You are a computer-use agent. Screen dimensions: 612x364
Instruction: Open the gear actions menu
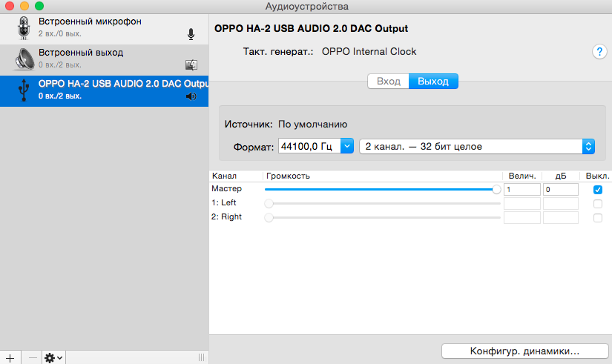53,358
